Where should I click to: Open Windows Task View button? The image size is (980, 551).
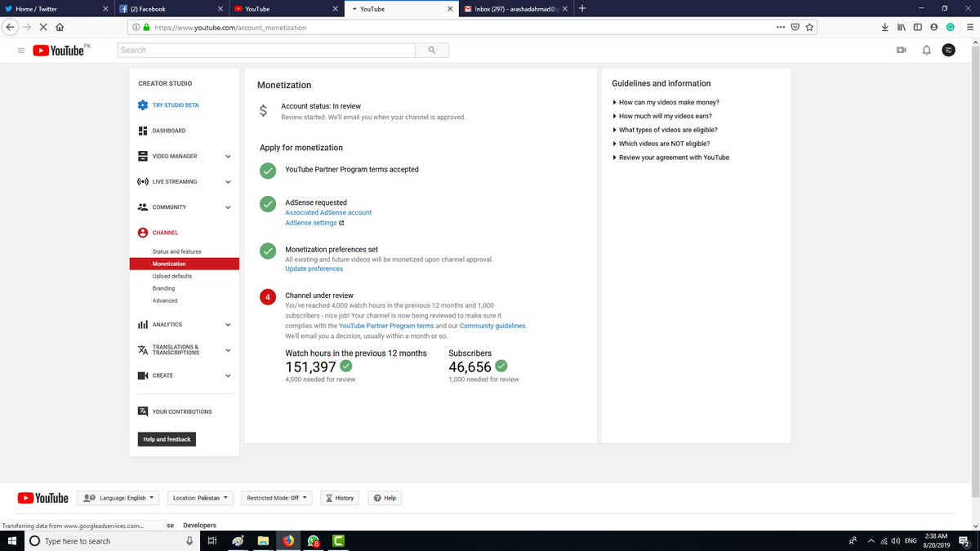212,540
